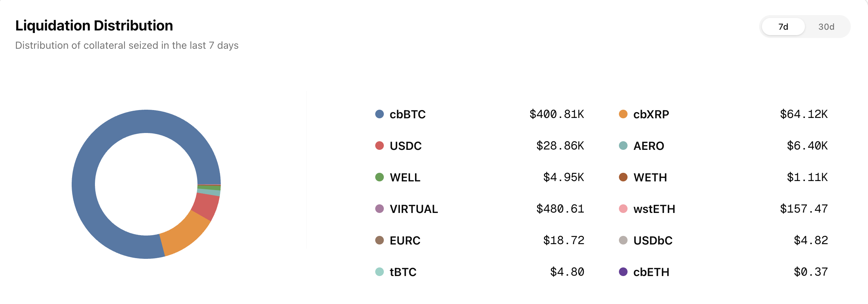
Task: Click the WETH brown legend dot
Action: [623, 177]
